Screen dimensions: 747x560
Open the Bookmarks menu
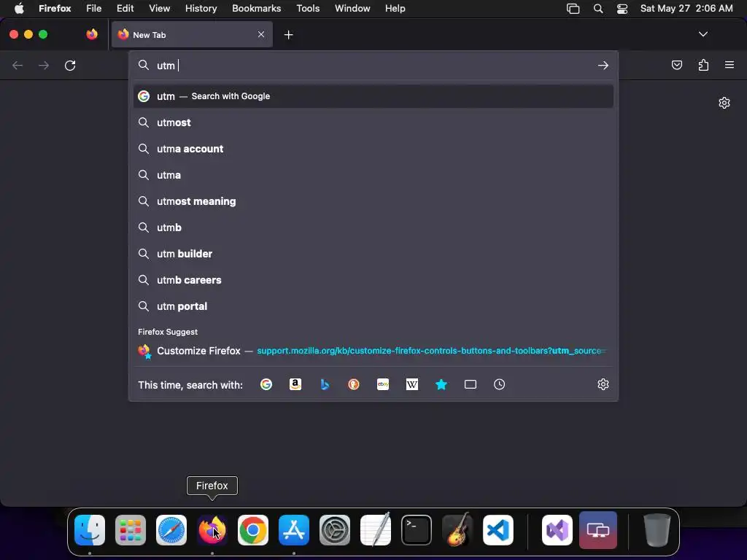click(256, 8)
